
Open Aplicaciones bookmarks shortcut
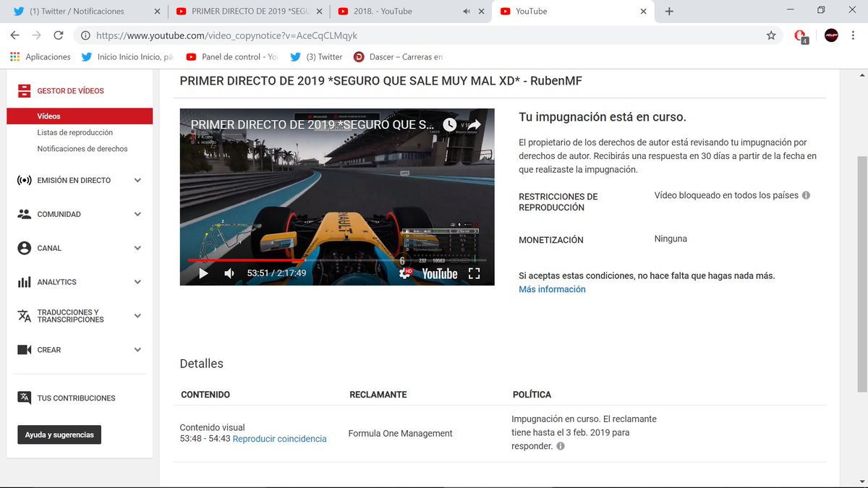pyautogui.click(x=41, y=56)
